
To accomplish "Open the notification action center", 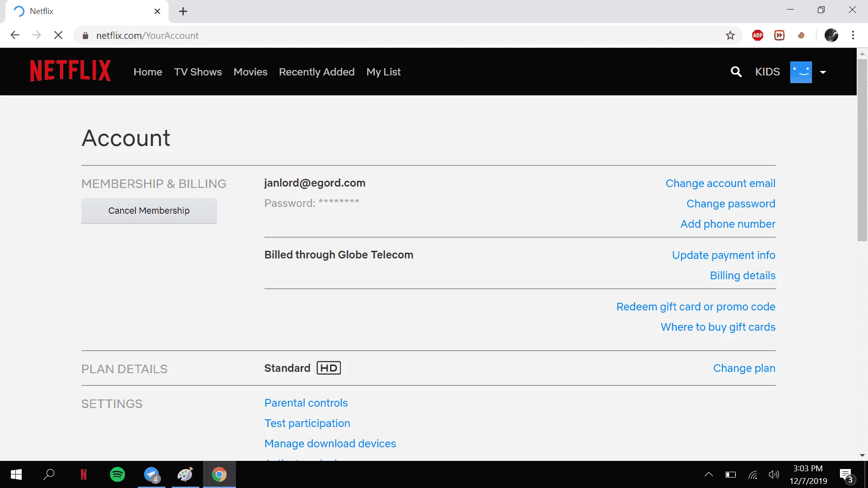I will (x=847, y=475).
